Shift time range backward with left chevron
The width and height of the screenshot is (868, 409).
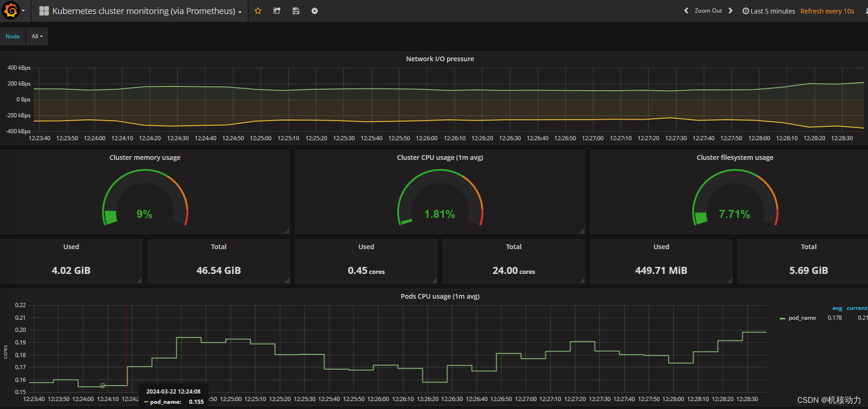pyautogui.click(x=686, y=11)
